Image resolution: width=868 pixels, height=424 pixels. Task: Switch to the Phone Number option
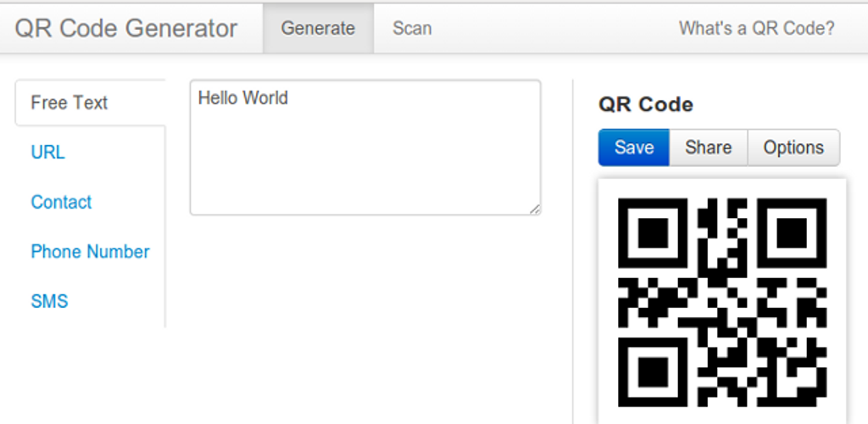pyautogui.click(x=90, y=252)
